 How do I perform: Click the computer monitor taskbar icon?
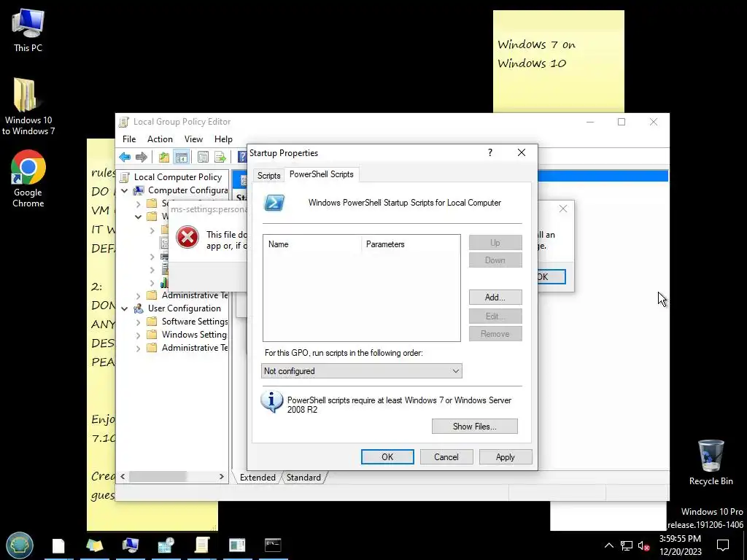(130, 545)
